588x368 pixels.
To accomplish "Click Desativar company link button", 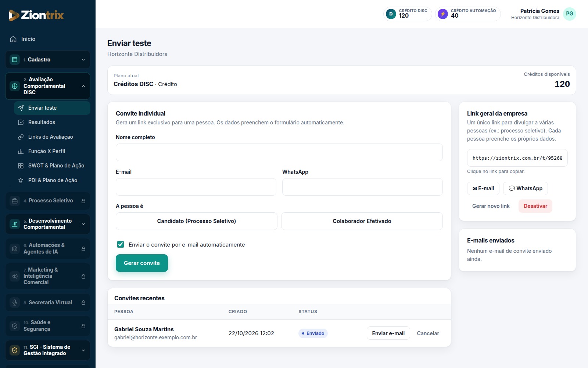I will pyautogui.click(x=535, y=206).
